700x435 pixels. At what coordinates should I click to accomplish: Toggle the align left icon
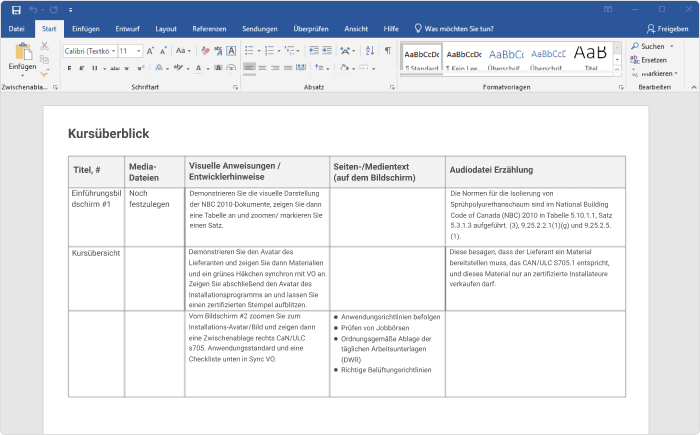pyautogui.click(x=250, y=67)
